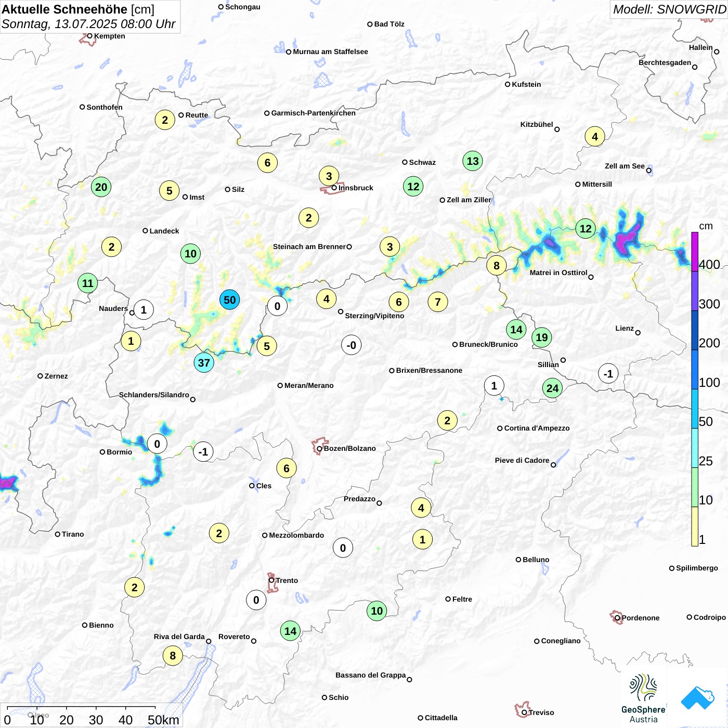Screen dimensions: 728x728
Task: Click the GeoSphere Austria logo
Action: point(643,698)
